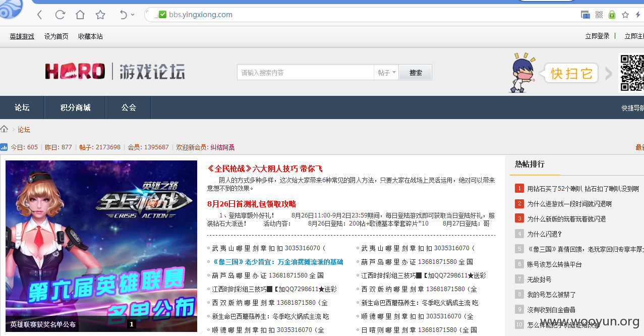The width and height of the screenshot is (644, 336).
Task: Open the 帖子 search type dropdown
Action: (x=387, y=73)
